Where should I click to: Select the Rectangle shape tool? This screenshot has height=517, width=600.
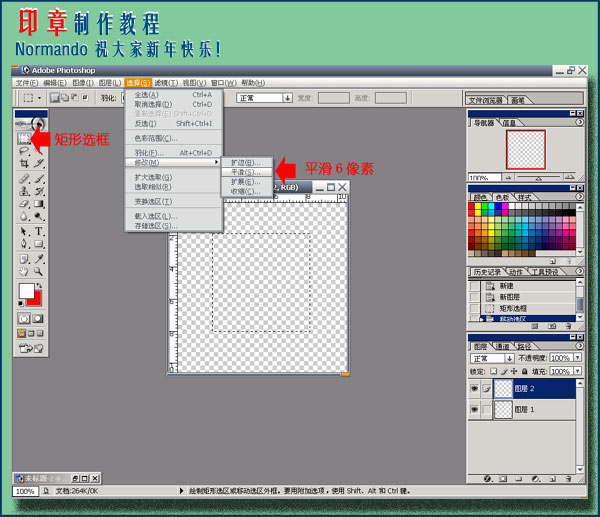39,244
